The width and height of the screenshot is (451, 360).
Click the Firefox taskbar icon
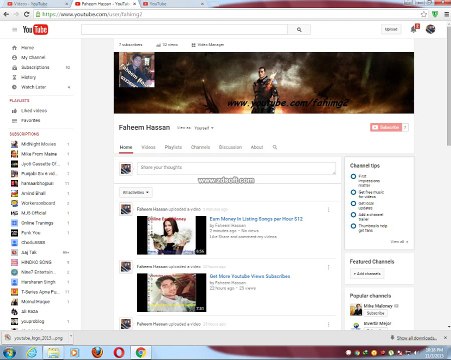pyautogui.click(x=97, y=352)
